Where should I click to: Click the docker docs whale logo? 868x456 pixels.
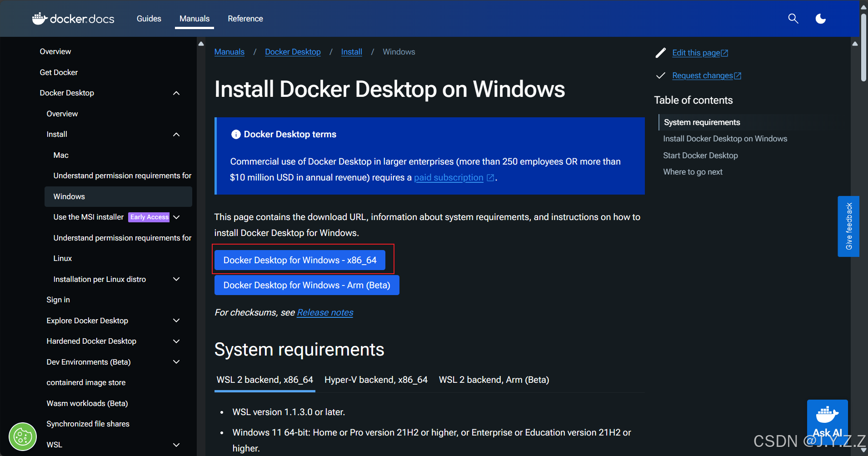40,18
